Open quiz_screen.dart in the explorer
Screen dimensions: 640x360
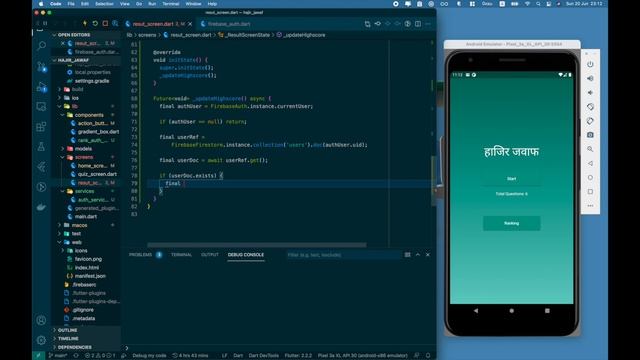[x=97, y=174]
